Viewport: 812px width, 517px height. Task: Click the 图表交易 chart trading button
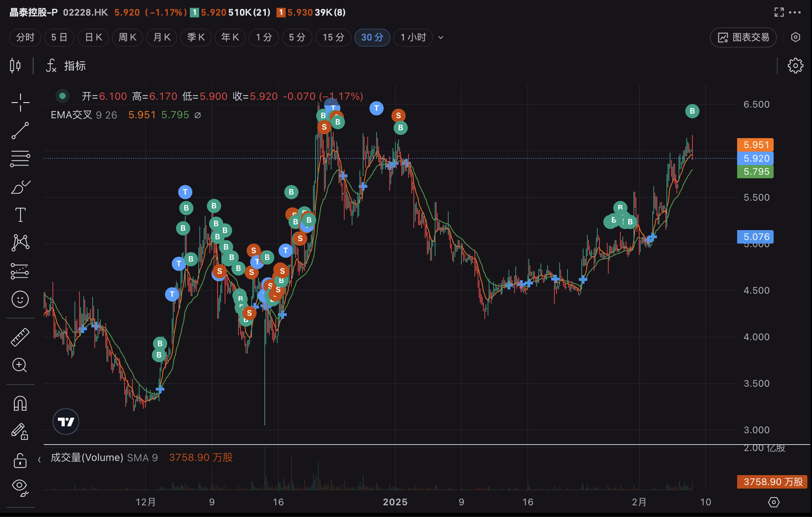[x=743, y=38]
